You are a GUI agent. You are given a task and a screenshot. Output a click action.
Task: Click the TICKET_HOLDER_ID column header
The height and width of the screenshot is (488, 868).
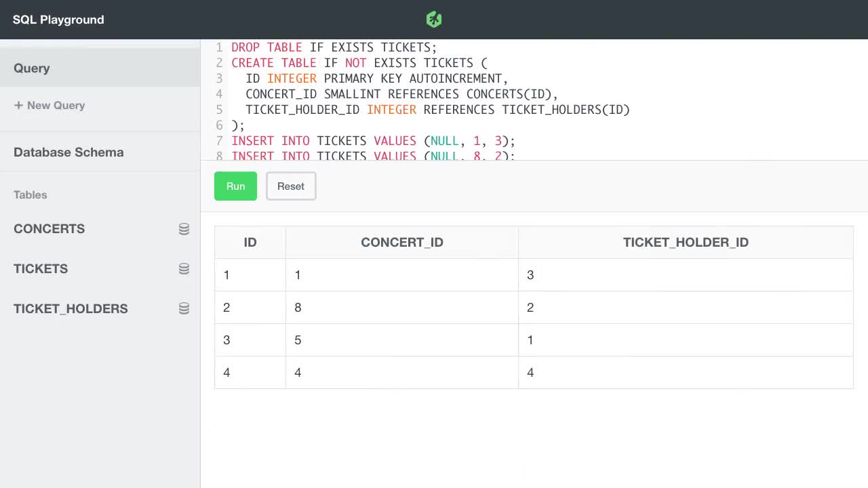685,242
